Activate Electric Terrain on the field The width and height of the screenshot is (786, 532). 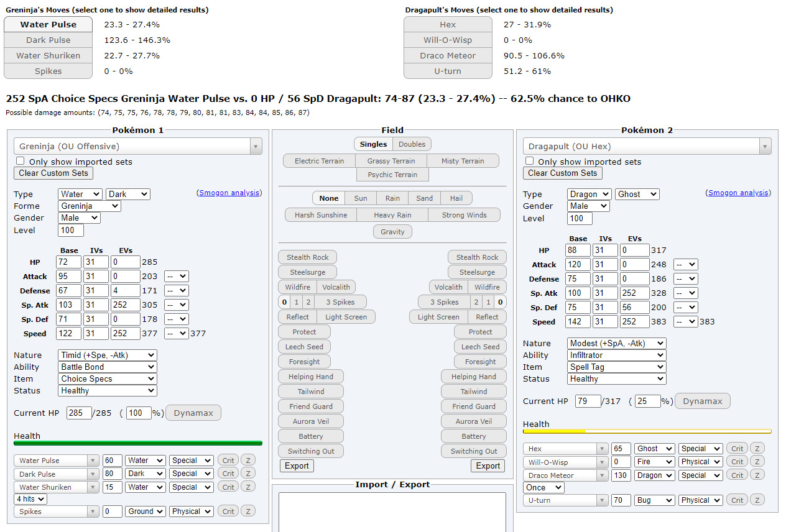(320, 161)
